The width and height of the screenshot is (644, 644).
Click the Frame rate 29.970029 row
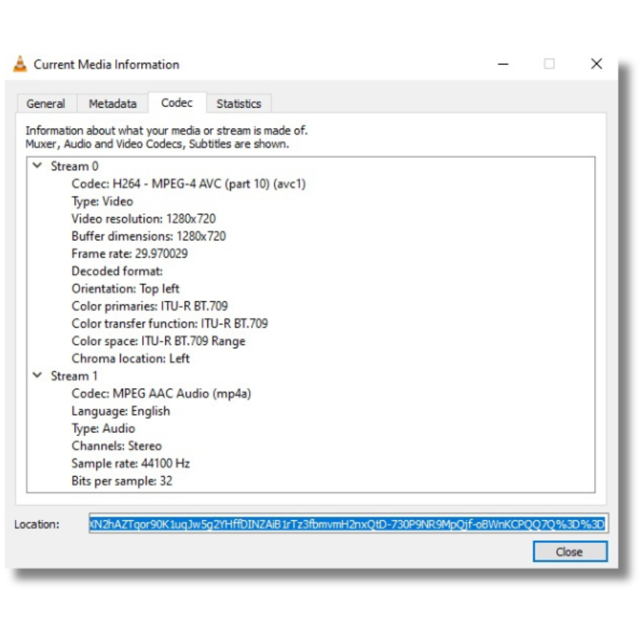pos(129,254)
